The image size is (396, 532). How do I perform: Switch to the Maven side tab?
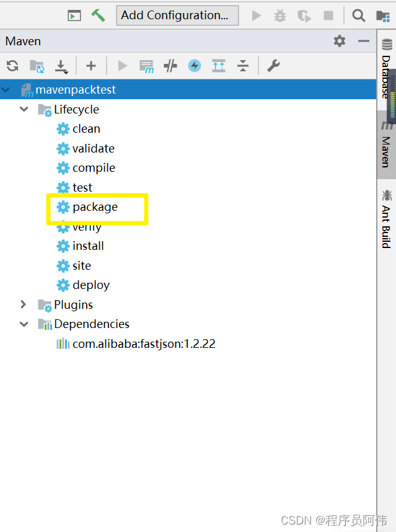pos(386,144)
